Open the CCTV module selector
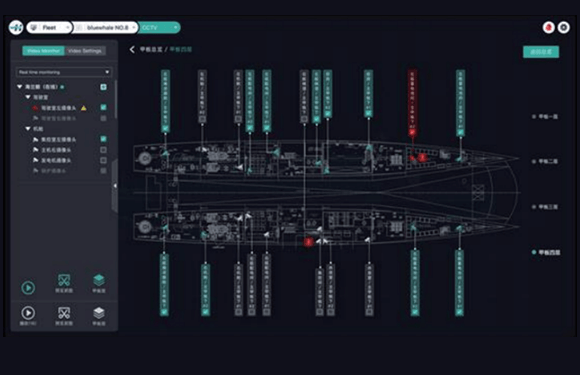580x375 pixels. coord(160,27)
